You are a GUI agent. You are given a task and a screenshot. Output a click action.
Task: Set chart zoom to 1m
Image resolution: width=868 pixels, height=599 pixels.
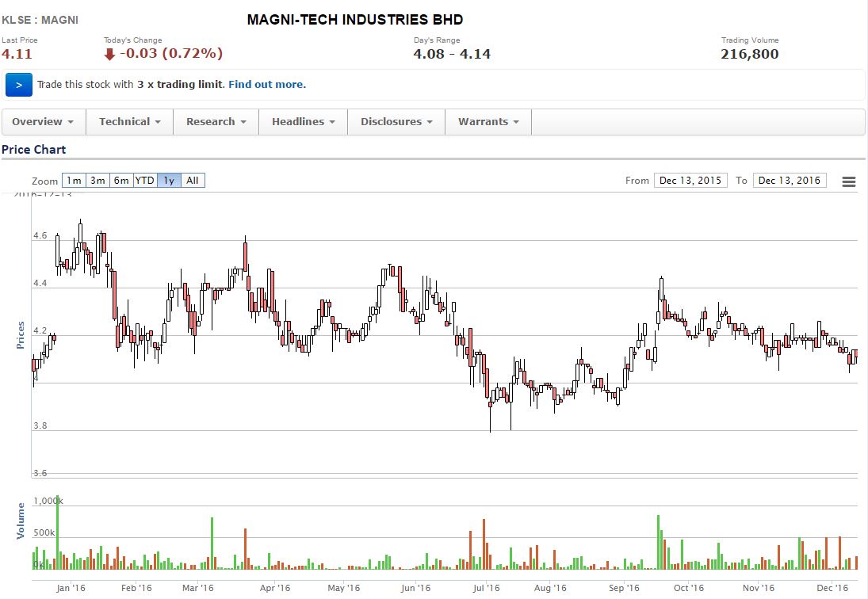(75, 181)
